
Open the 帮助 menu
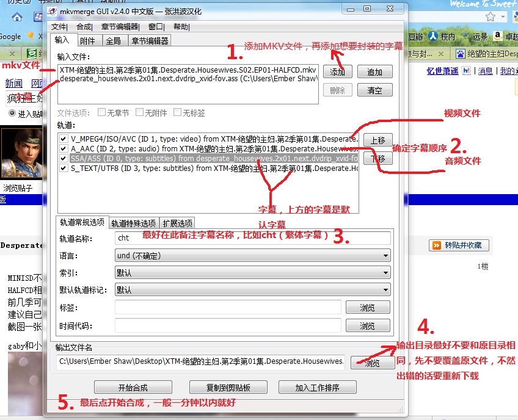coord(181,27)
